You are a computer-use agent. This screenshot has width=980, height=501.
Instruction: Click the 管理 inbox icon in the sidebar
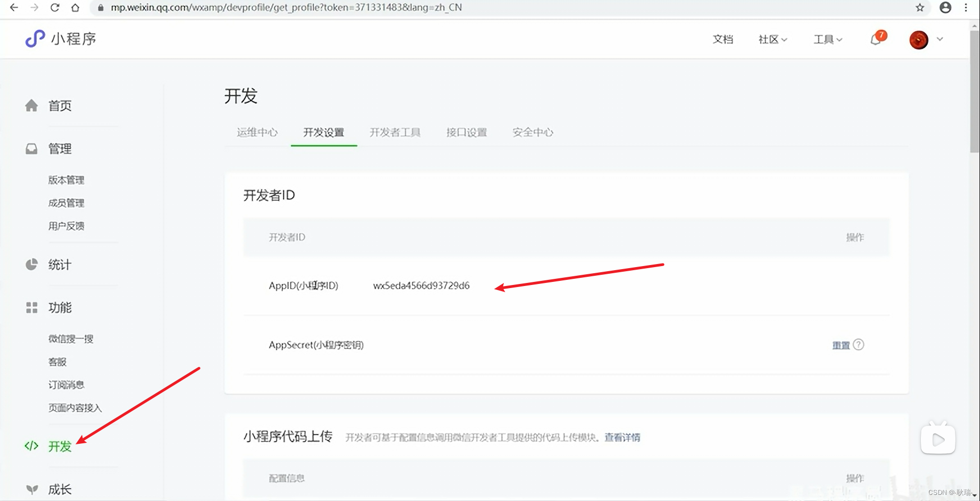click(x=32, y=149)
